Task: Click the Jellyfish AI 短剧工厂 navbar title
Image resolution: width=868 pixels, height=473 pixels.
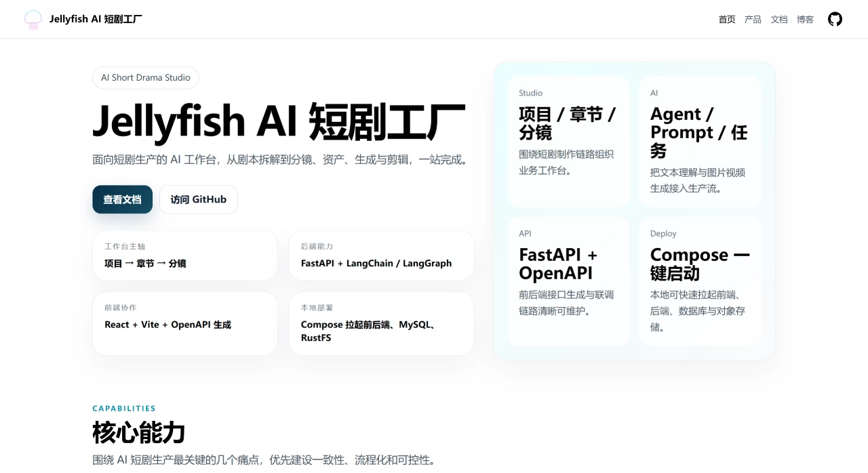Action: (96, 19)
